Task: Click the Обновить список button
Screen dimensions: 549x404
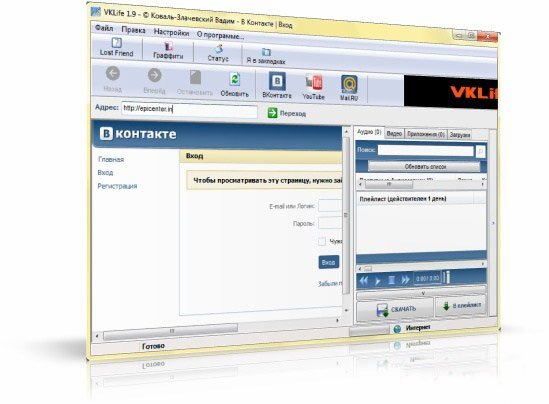Action: tap(424, 167)
